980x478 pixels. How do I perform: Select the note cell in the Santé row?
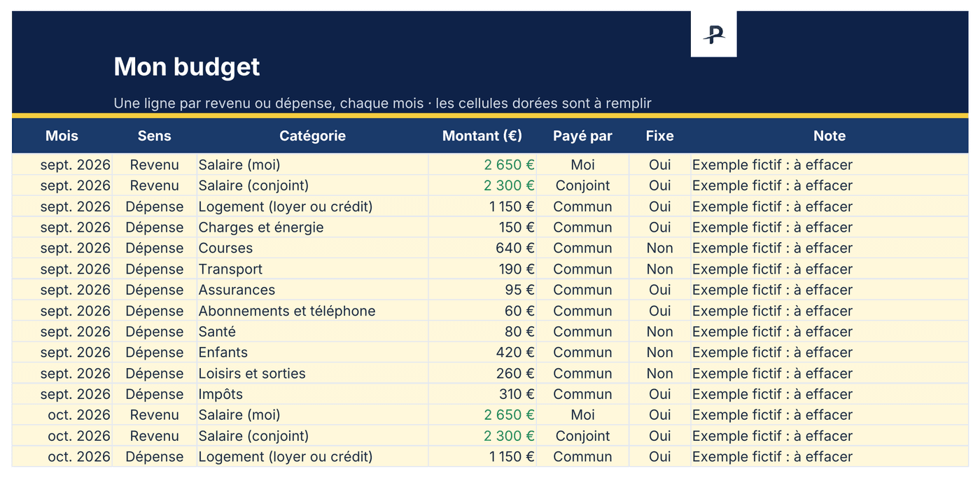coord(829,332)
